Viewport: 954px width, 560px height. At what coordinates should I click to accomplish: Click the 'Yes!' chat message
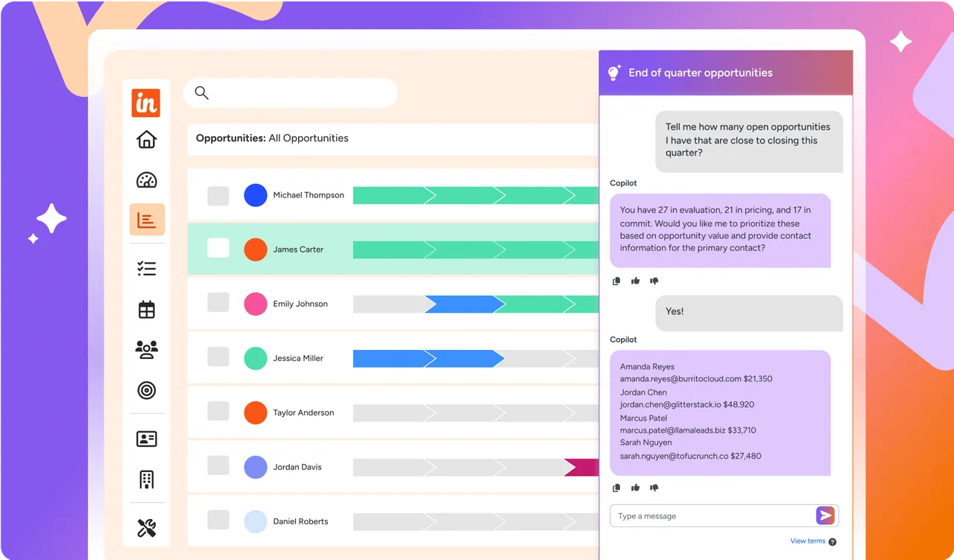point(749,313)
